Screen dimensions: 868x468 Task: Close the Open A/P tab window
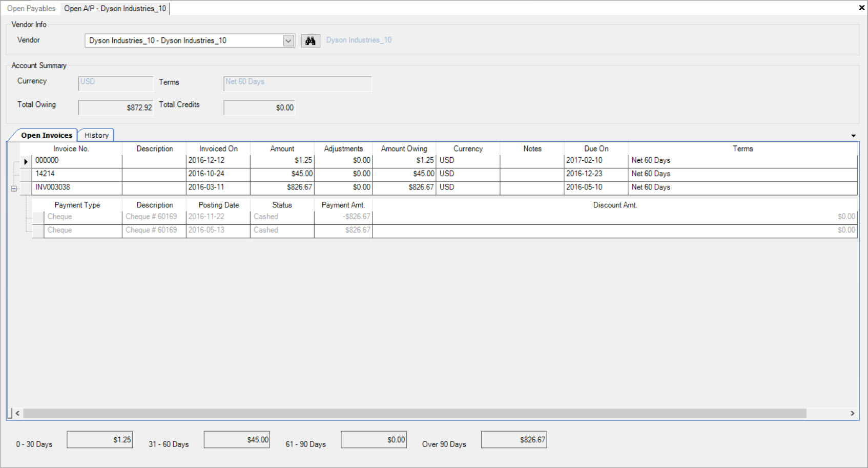(x=861, y=8)
